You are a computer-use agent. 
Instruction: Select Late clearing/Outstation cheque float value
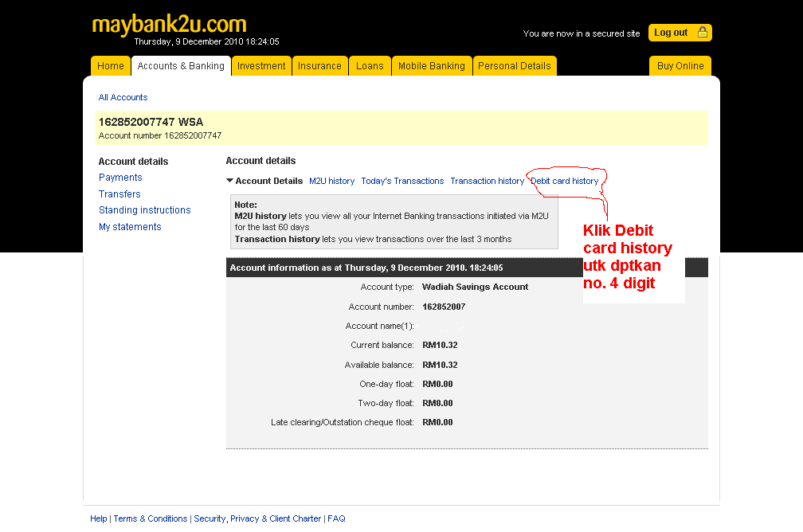point(437,422)
